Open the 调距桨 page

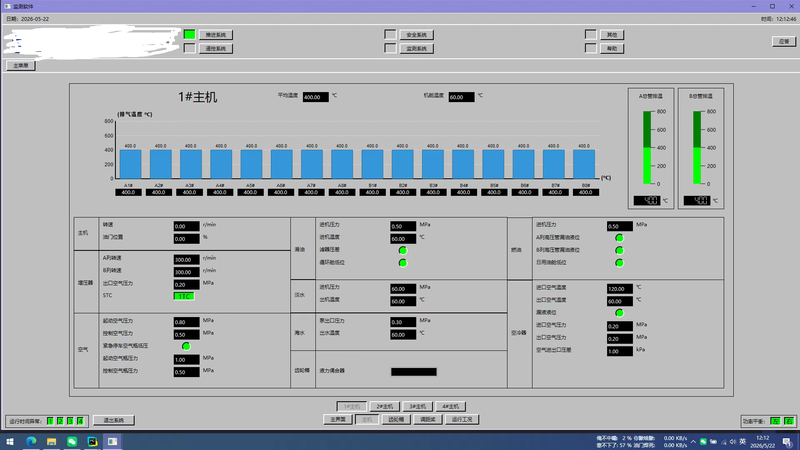[x=428, y=419]
